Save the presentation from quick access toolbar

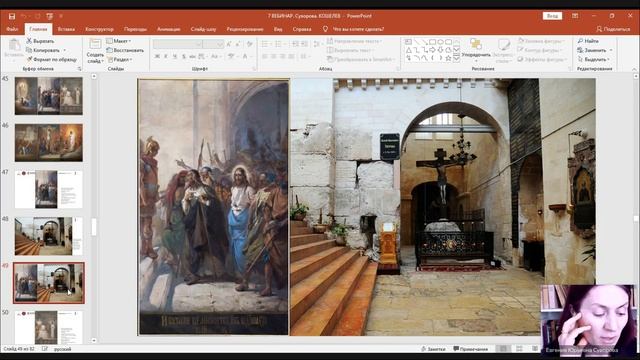click(12, 16)
